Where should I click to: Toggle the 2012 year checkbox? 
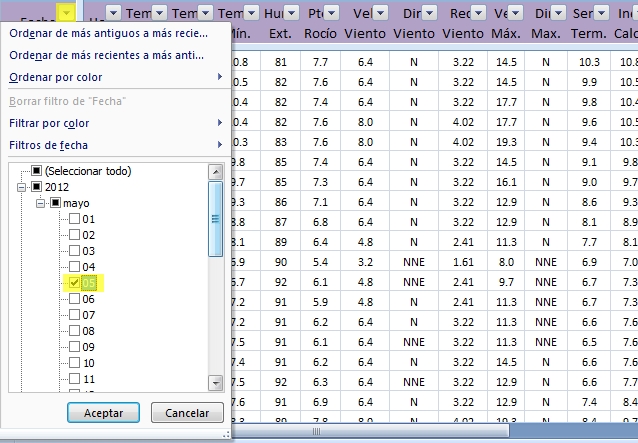tap(37, 187)
